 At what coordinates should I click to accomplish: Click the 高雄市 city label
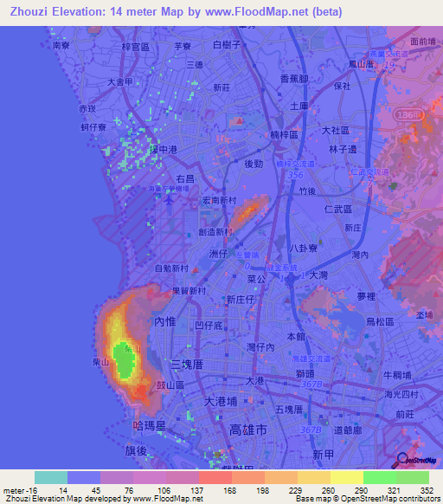click(248, 430)
